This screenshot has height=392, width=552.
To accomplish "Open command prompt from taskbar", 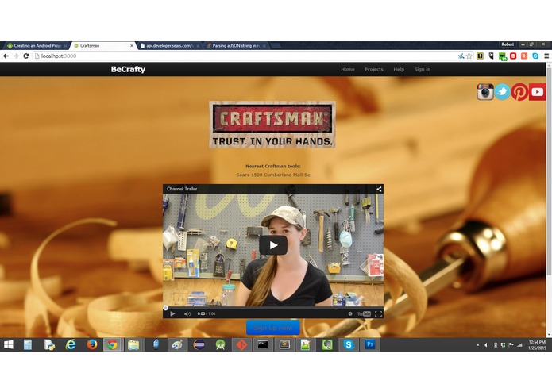I will click(263, 344).
